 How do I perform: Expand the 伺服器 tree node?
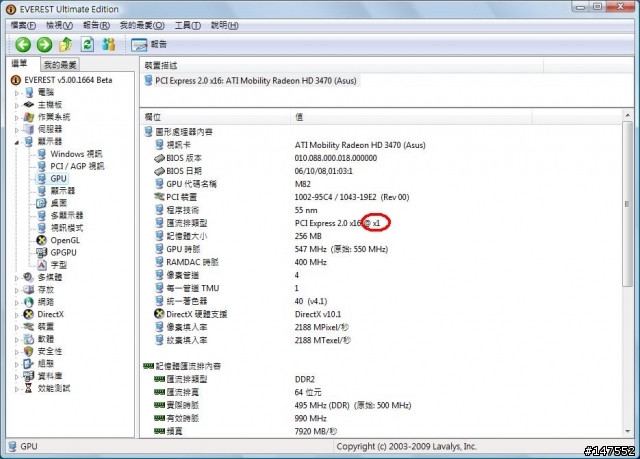point(17,130)
